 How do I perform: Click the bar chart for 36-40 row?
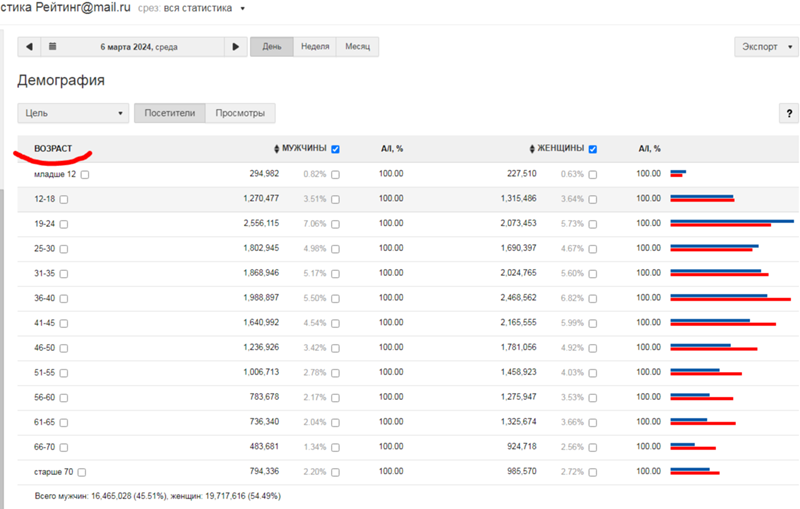click(x=730, y=298)
